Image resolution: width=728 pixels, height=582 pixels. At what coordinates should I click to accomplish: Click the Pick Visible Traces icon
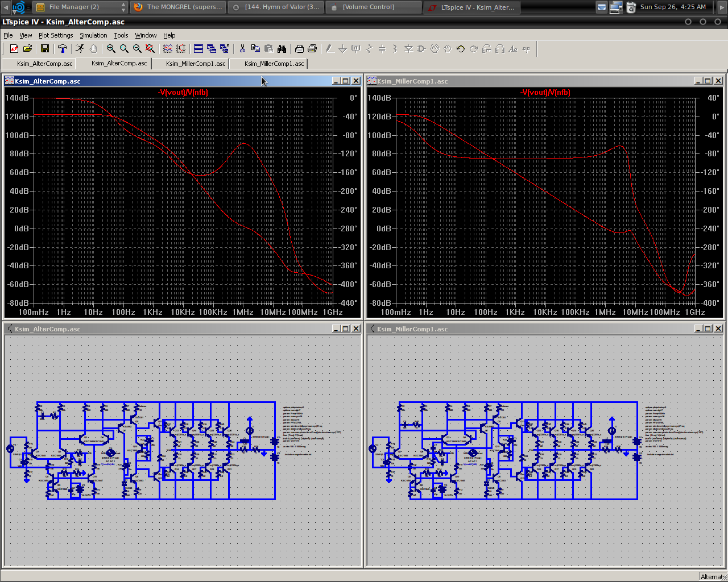pyautogui.click(x=168, y=49)
